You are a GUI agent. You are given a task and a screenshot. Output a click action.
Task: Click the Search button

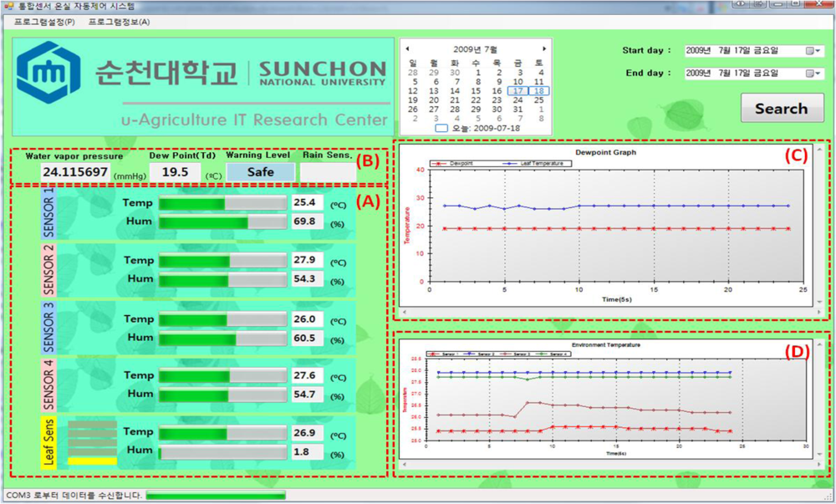(782, 108)
